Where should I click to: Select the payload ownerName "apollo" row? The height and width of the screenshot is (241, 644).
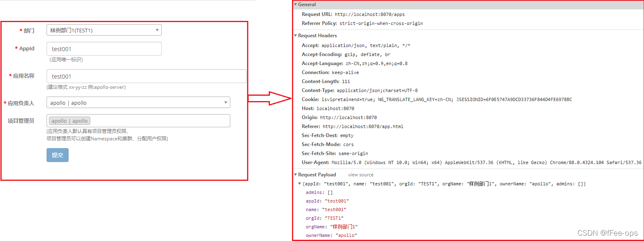(x=331, y=235)
